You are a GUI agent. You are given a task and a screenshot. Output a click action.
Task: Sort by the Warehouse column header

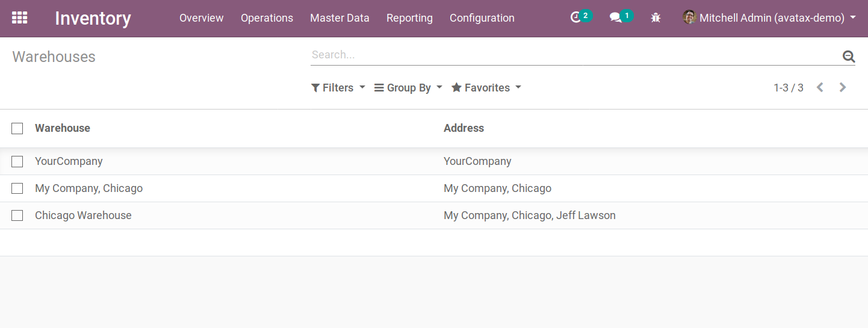click(x=63, y=128)
